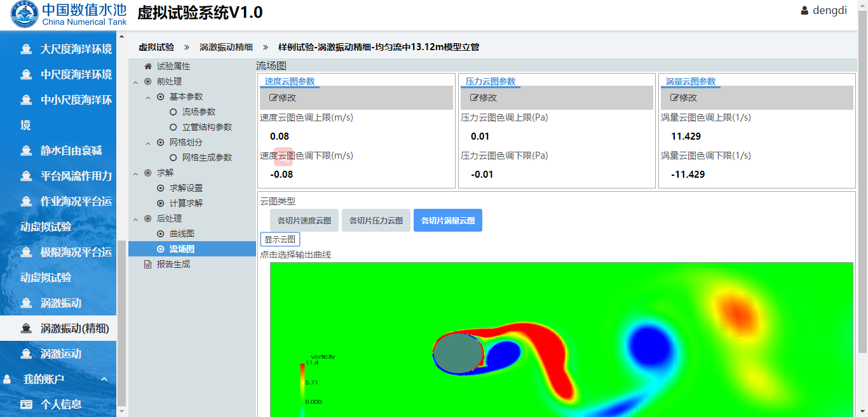Click 修改 under 压力云图参数
Image resolution: width=868 pixels, height=417 pixels.
tap(484, 98)
